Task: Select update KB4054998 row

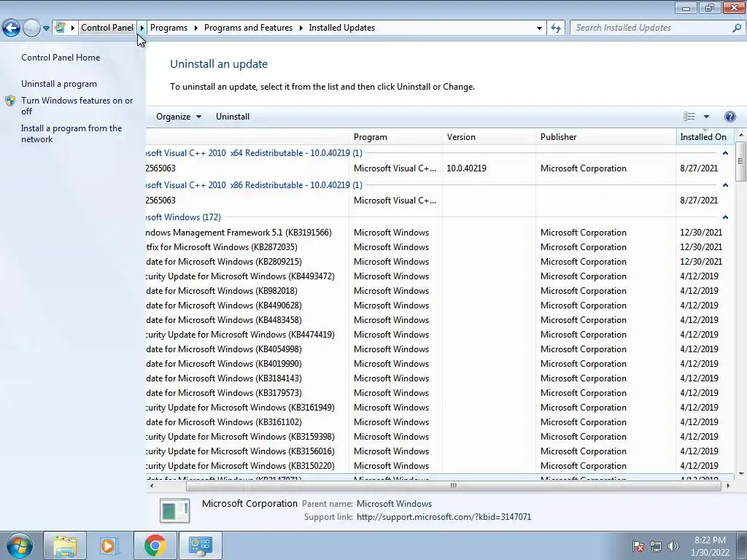Action: (440, 349)
